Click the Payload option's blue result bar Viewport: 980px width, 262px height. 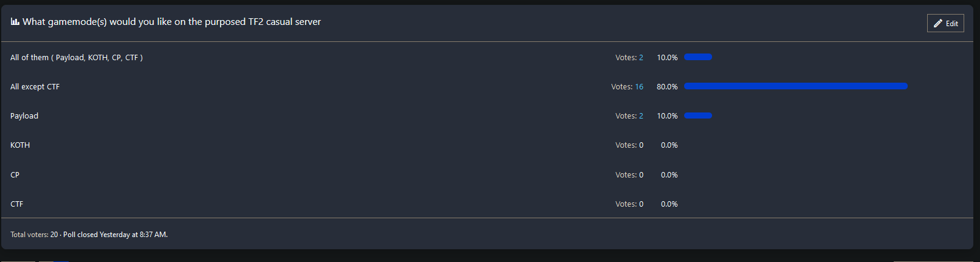coord(697,115)
